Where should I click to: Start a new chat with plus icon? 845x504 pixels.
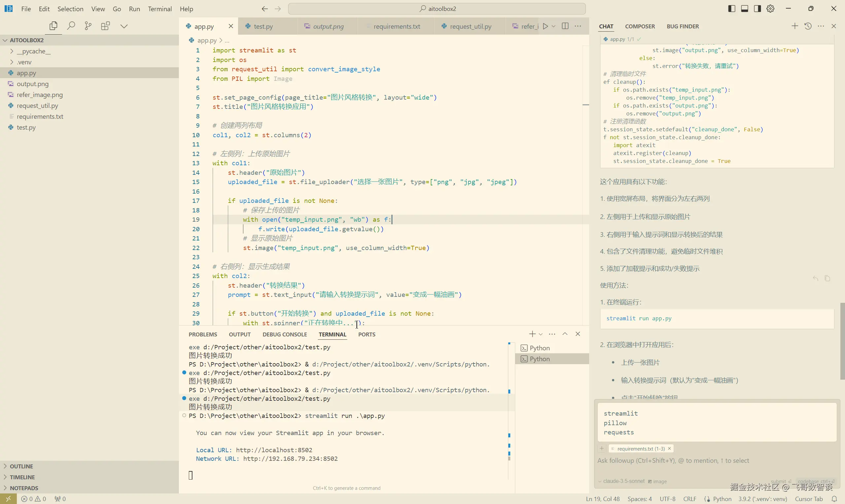tap(794, 26)
